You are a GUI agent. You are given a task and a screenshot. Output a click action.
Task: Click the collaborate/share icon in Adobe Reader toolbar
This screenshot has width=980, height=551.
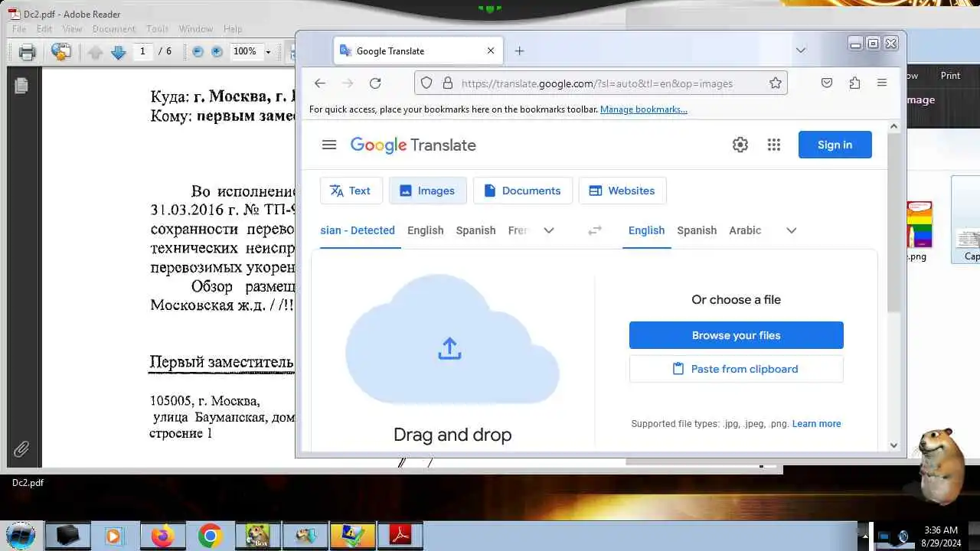coord(61,52)
